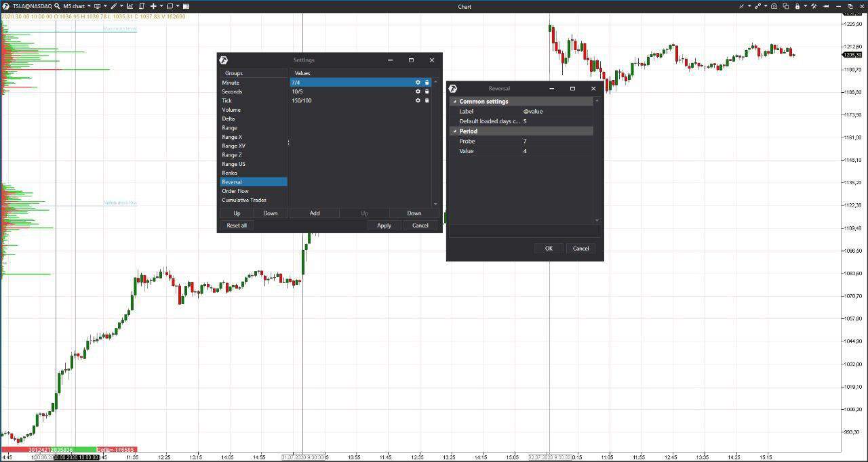Click the Add button in the Settings dialog
868x462 pixels.
(x=314, y=213)
